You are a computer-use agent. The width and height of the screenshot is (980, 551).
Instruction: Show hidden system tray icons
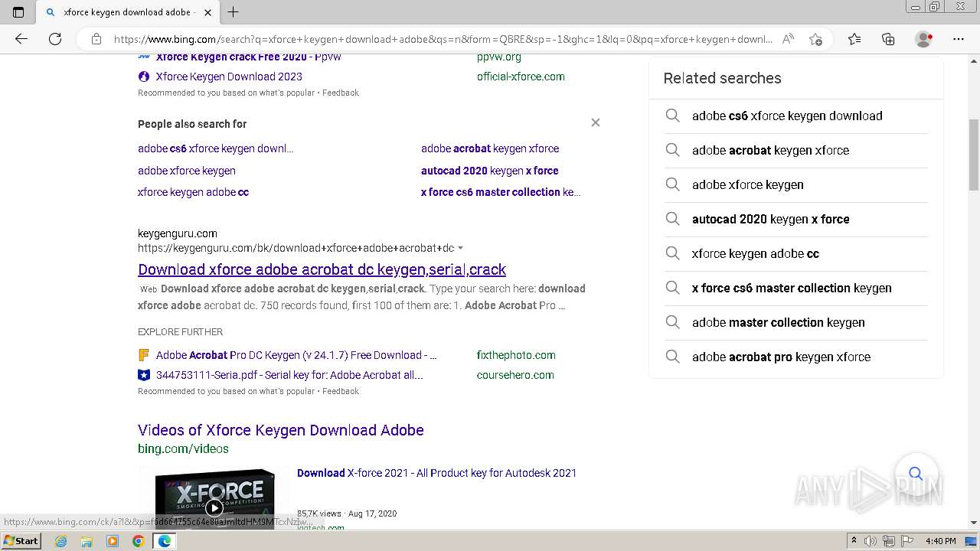coord(854,541)
